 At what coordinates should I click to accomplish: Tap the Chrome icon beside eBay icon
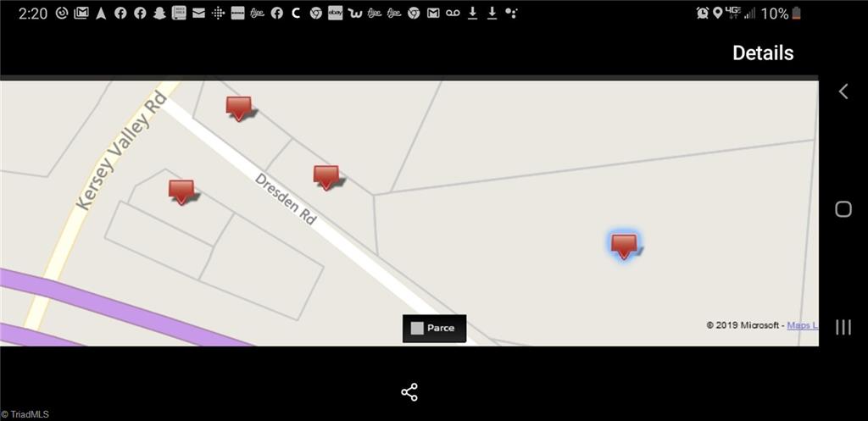(315, 14)
